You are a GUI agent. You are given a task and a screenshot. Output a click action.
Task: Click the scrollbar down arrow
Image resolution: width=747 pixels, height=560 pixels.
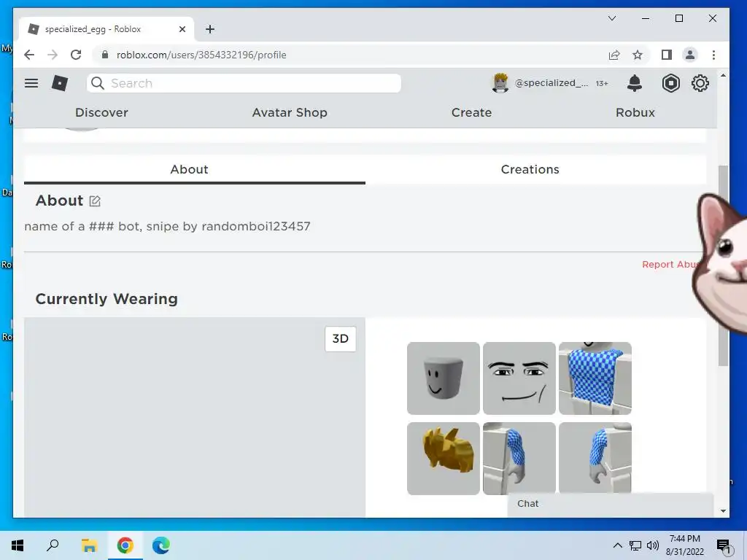[723, 511]
